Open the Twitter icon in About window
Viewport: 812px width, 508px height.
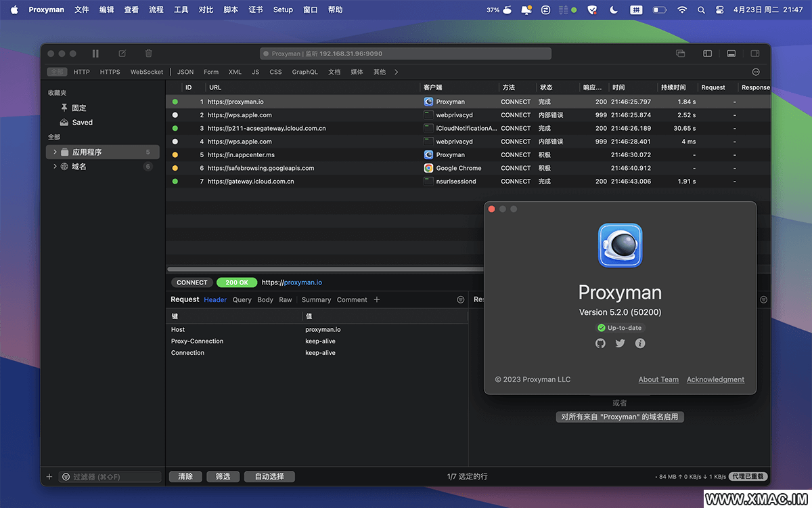click(x=621, y=343)
